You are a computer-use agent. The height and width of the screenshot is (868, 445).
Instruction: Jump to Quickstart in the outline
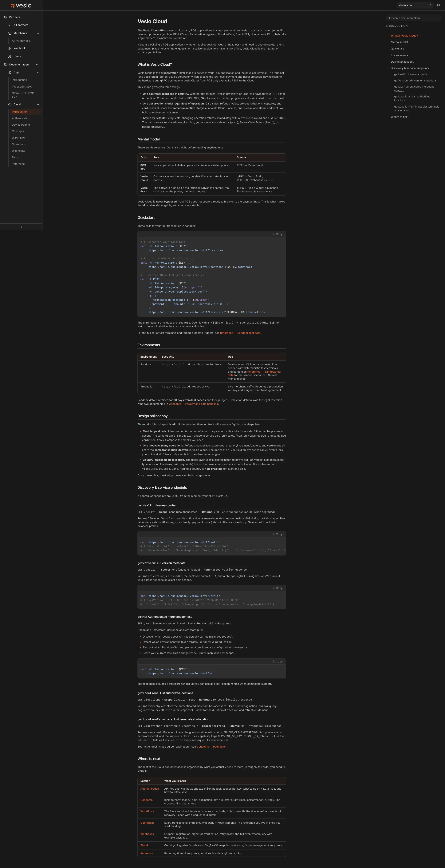click(397, 49)
